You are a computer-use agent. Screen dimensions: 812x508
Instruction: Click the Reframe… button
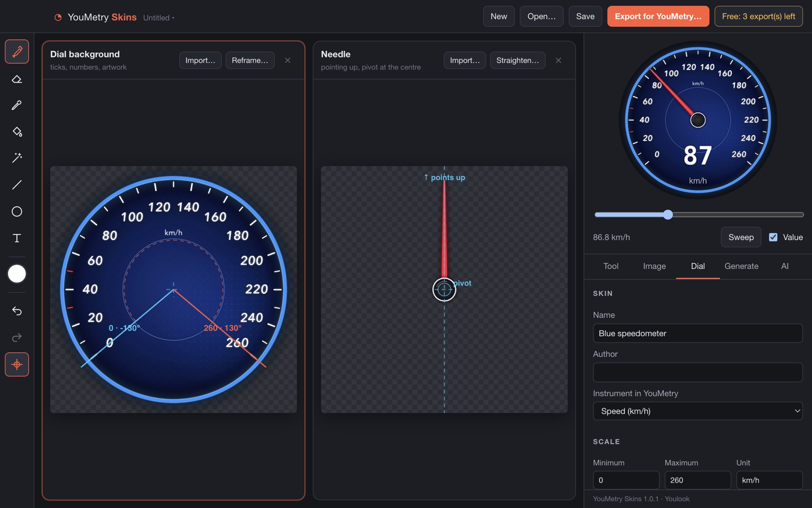tap(250, 60)
